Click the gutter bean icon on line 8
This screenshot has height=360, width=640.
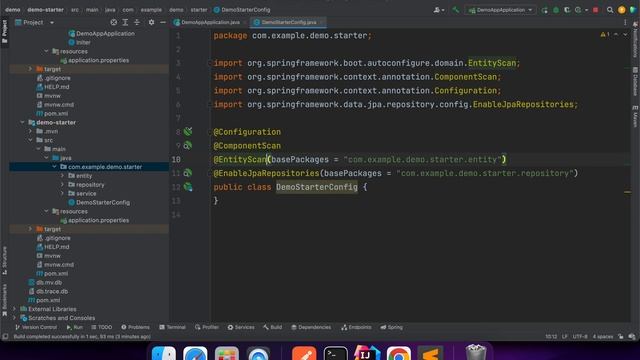(188, 131)
